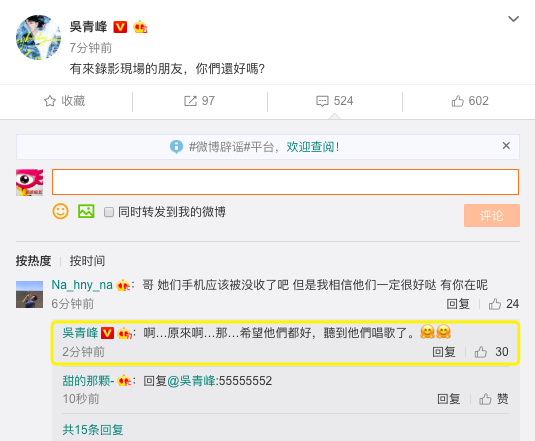This screenshot has height=441, width=535.
Task: Click the crown membership badge in post header
Action: pos(140,27)
